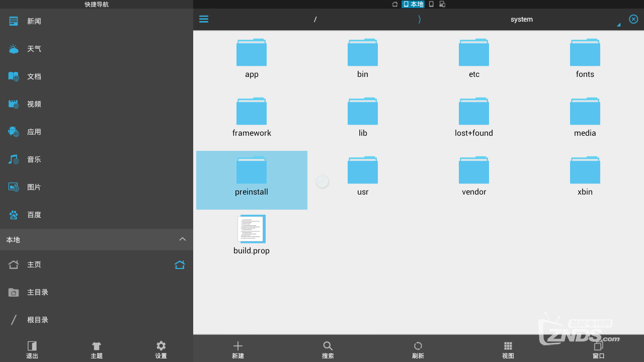
Task: Open the etc folder
Action: pos(474,59)
